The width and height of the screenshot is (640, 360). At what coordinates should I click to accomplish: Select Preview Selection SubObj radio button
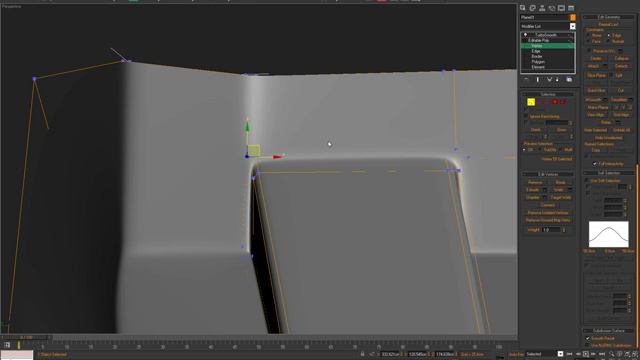(540, 150)
